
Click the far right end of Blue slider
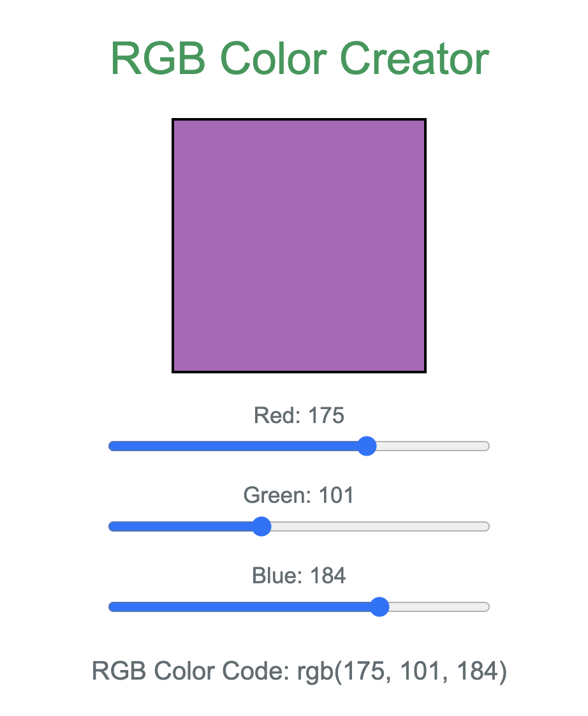pos(486,607)
